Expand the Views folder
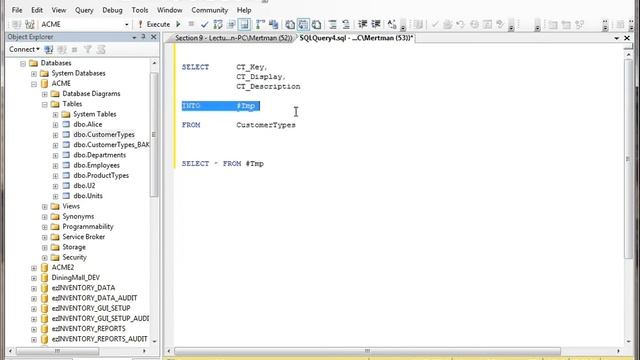Screen dimensions: 640x360 (44, 207)
